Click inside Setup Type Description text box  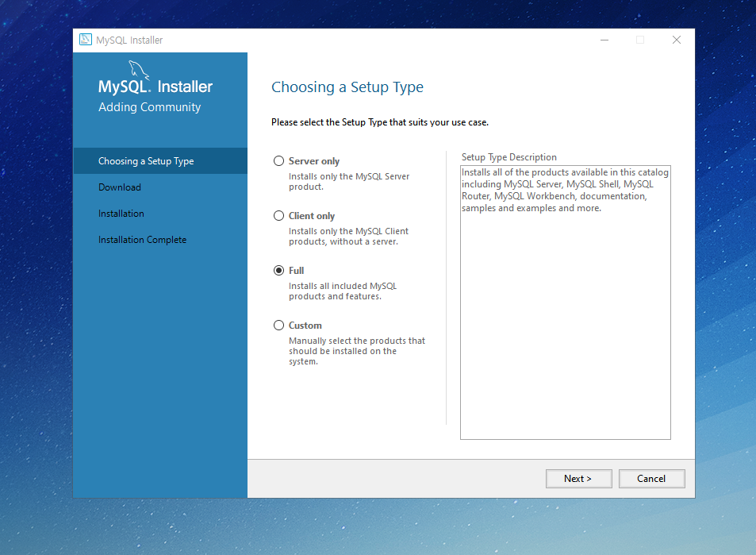click(565, 303)
